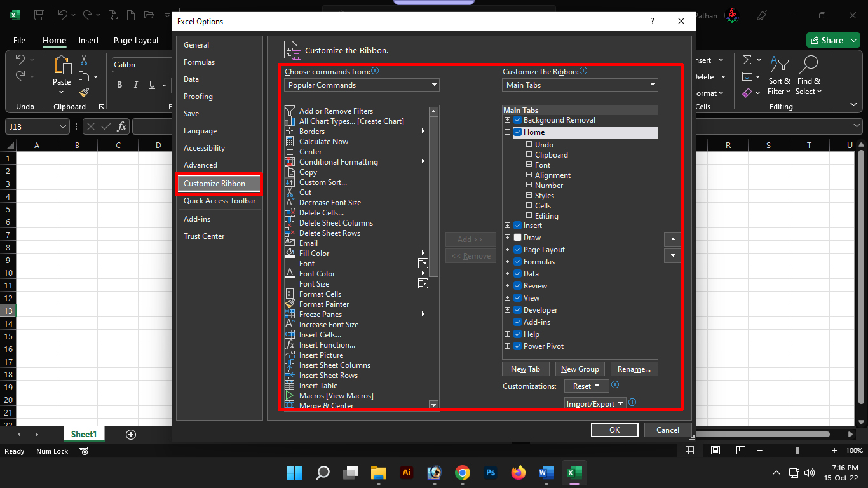Choose the Macros [View Macros] play icon
The image size is (868, 488).
pyautogui.click(x=290, y=395)
